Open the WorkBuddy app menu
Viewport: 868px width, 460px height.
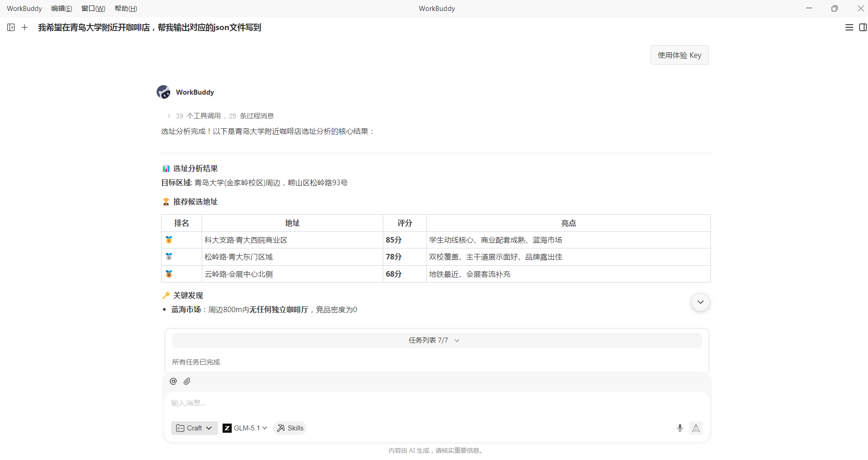(24, 9)
